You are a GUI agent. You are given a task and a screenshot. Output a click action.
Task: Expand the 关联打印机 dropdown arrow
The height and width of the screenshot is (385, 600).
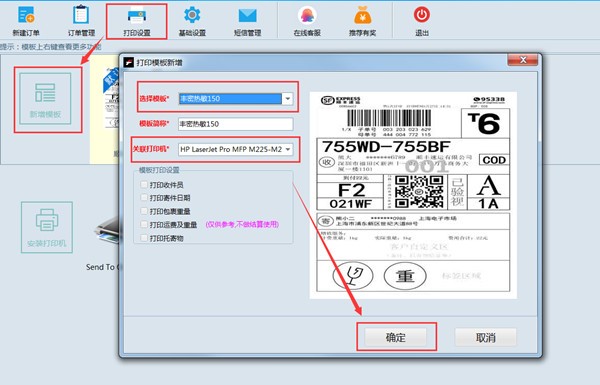coord(288,149)
